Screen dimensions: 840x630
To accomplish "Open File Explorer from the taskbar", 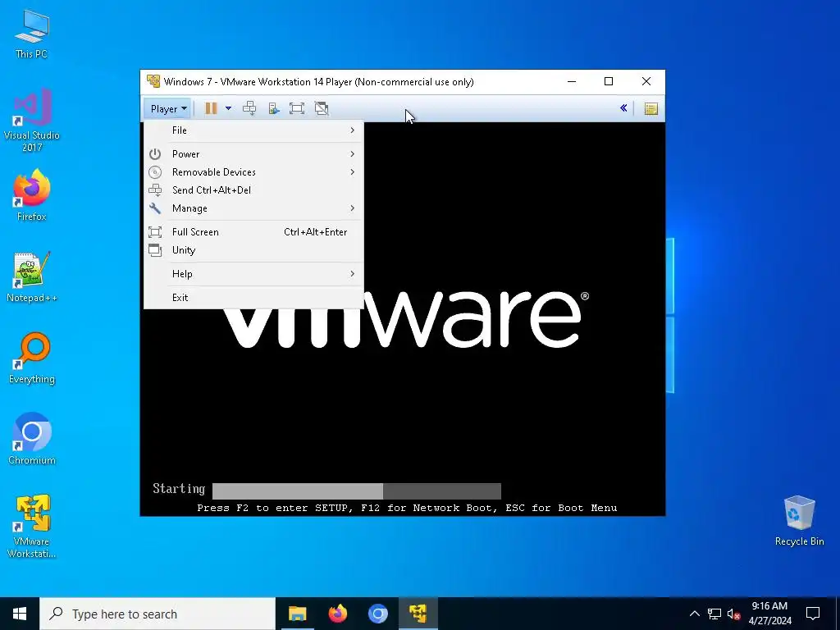I will (297, 614).
